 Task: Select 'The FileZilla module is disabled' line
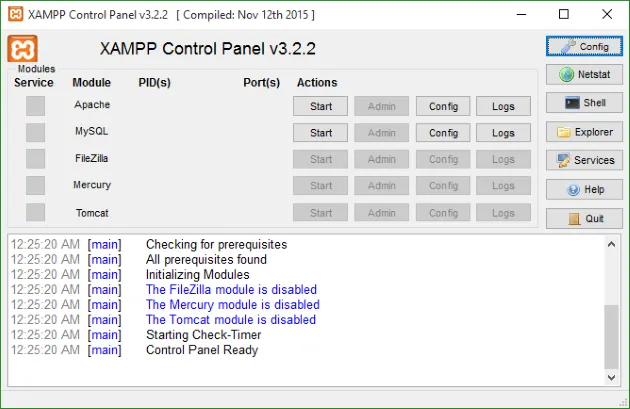[231, 289]
